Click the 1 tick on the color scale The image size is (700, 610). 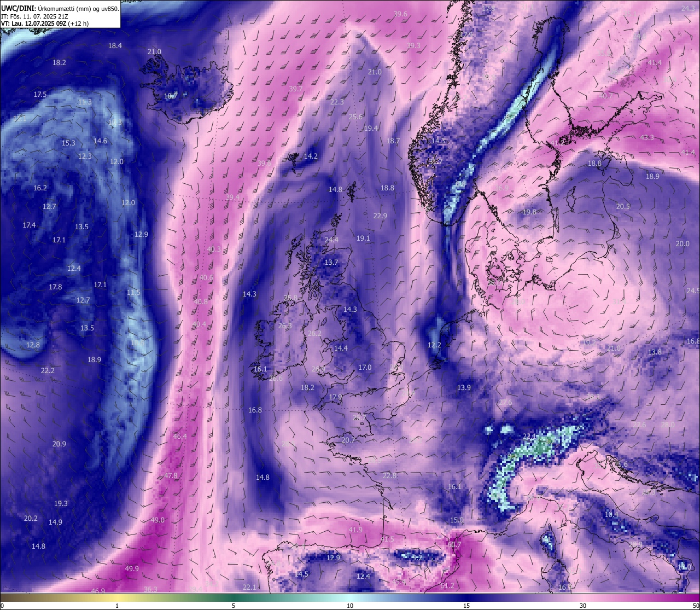tap(117, 606)
